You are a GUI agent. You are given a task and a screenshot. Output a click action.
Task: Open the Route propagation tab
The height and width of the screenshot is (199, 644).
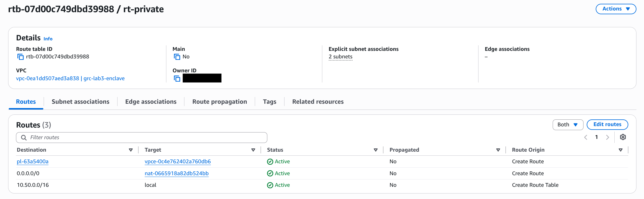click(220, 102)
